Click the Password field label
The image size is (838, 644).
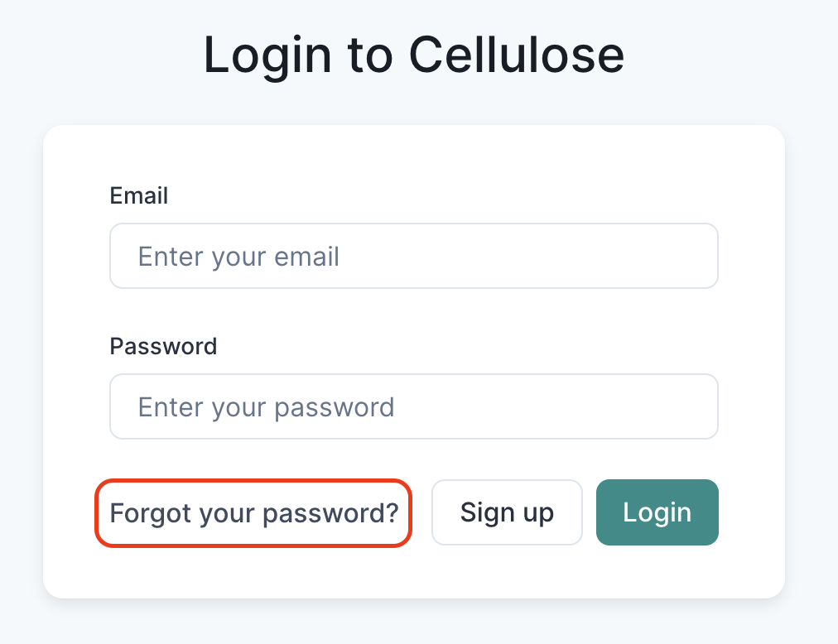point(163,346)
